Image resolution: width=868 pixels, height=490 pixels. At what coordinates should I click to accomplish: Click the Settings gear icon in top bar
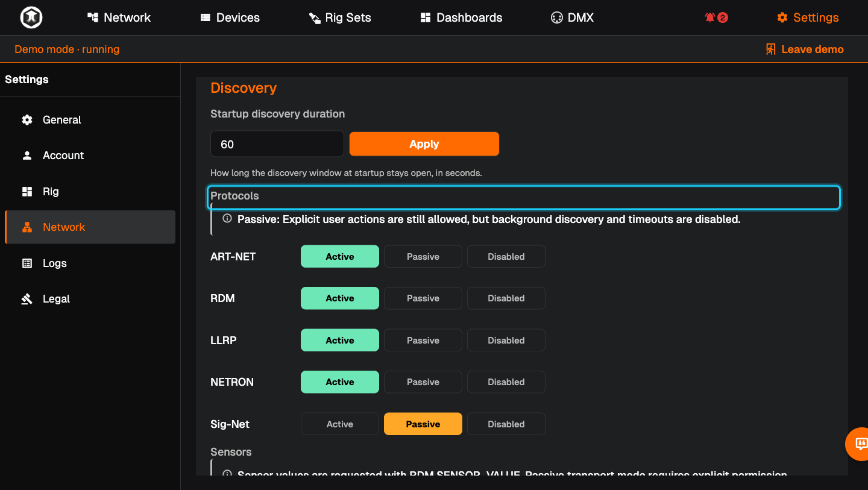(x=782, y=17)
